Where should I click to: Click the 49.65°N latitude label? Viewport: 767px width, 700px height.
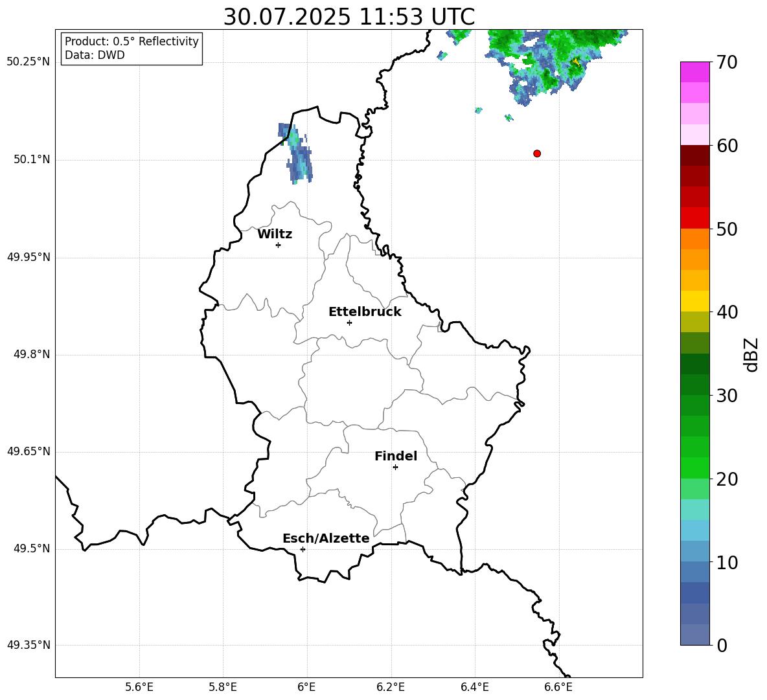[x=29, y=451]
